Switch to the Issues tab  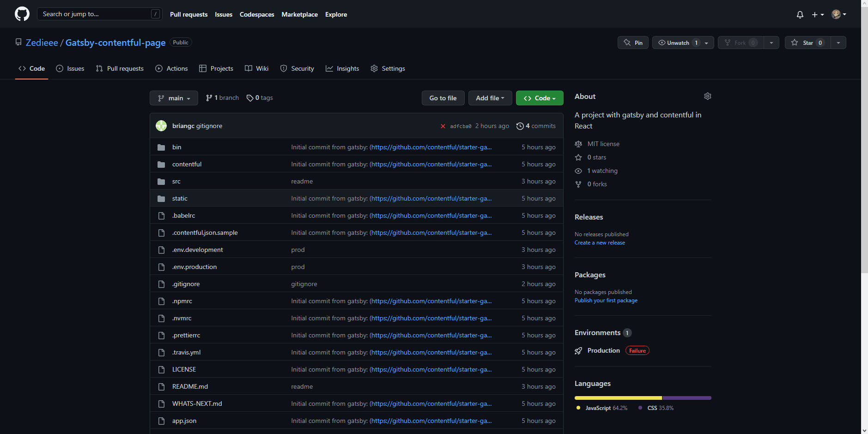tap(70, 68)
